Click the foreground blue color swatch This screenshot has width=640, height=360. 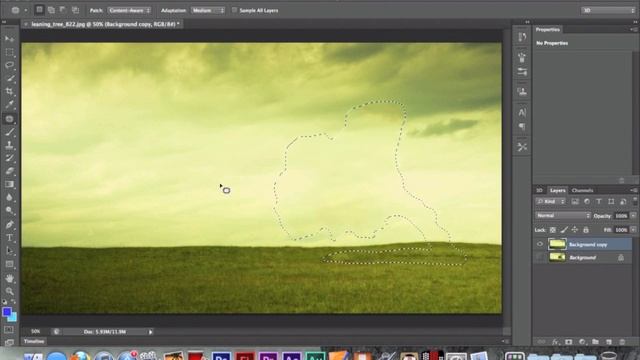coord(7,312)
